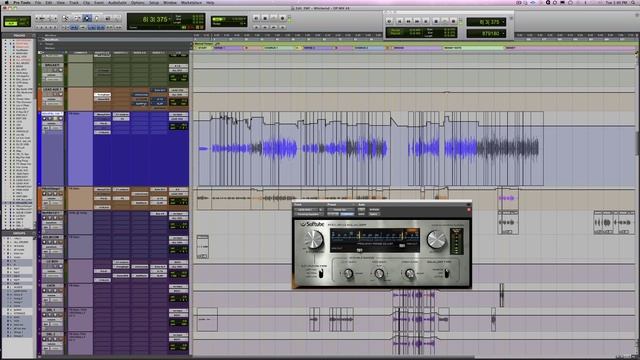This screenshot has height=360, width=640.
Task: Click the large Output Volume knob
Action: pos(437,239)
